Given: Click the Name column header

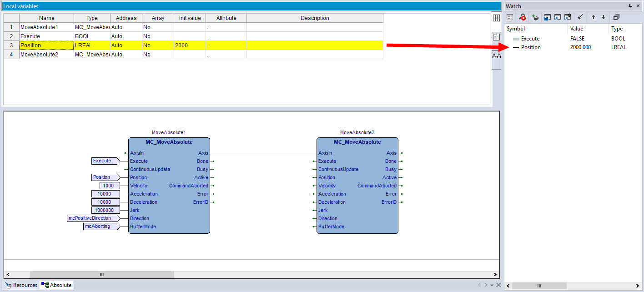Looking at the screenshot, I should click(x=46, y=18).
